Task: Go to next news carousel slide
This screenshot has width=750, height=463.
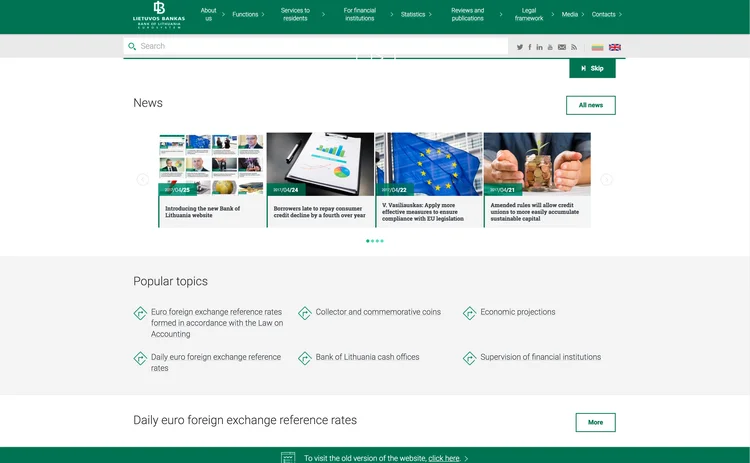Action: 606,180
